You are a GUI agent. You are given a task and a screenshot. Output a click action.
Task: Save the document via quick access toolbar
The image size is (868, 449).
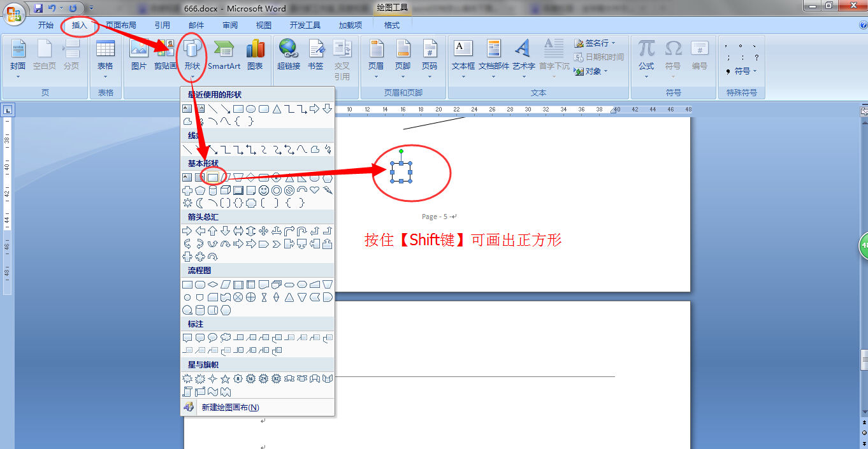coord(38,8)
